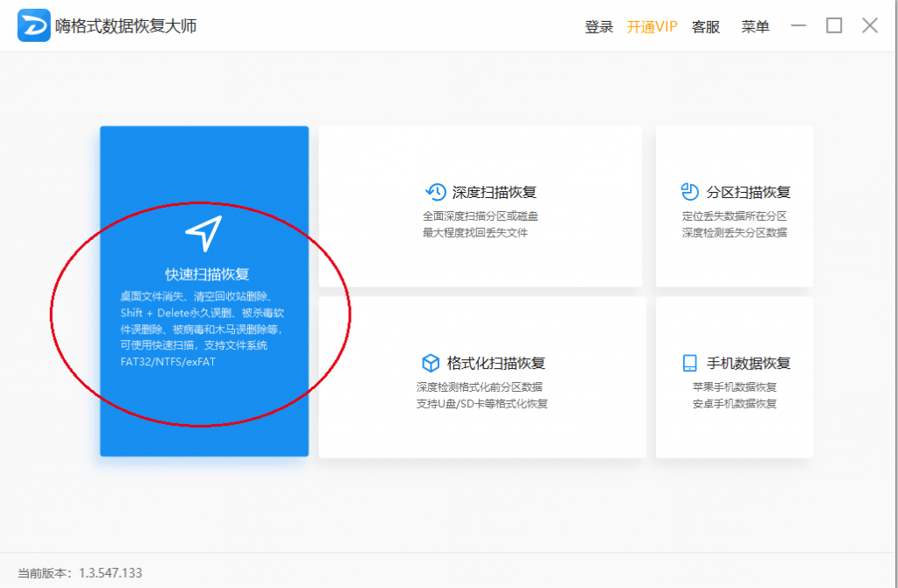Click the paper plane quick scan icon
The image size is (898, 588).
click(203, 233)
